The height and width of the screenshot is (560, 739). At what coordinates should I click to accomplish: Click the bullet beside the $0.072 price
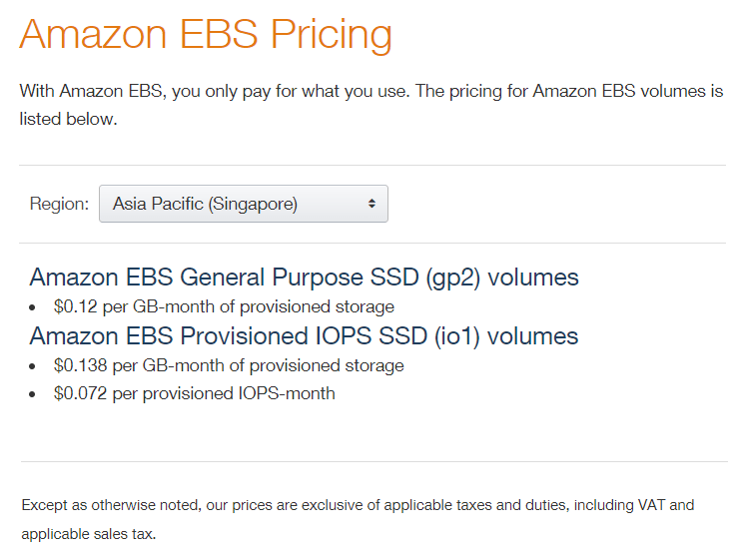34,394
